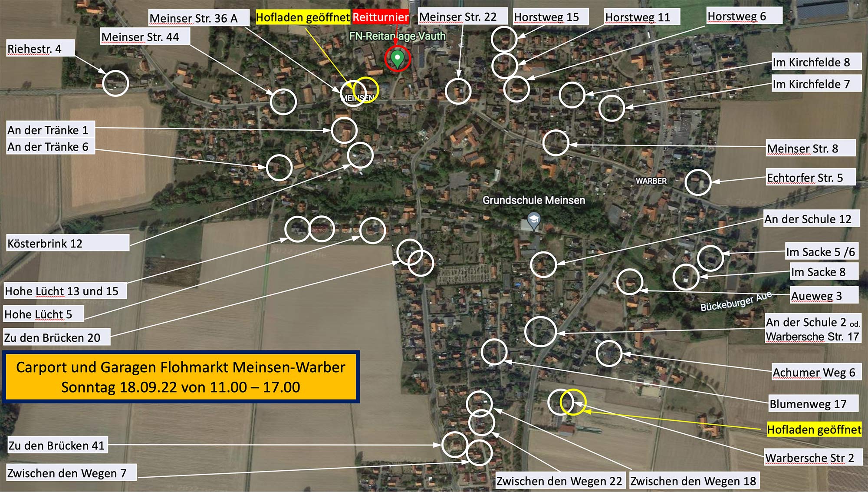Viewport: 868px width, 492px height.
Task: Click the Grundschule Meinsen school pin icon
Action: pos(533,220)
